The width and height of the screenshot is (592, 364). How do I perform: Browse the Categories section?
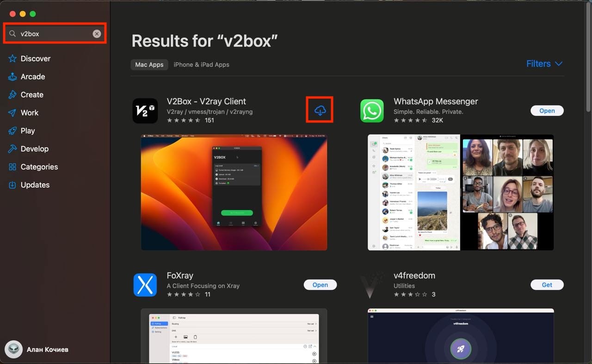(x=39, y=167)
